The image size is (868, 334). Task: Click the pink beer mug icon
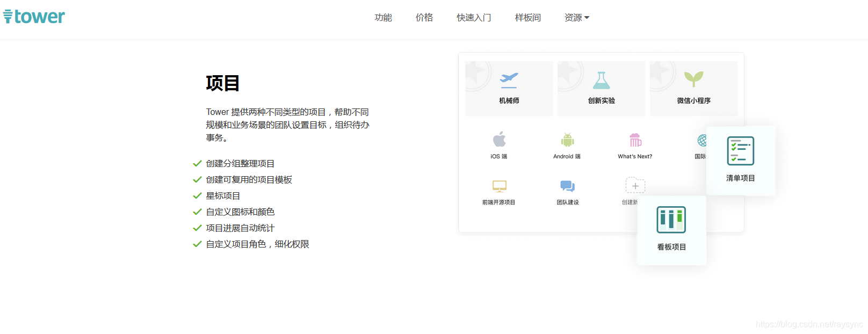click(635, 140)
